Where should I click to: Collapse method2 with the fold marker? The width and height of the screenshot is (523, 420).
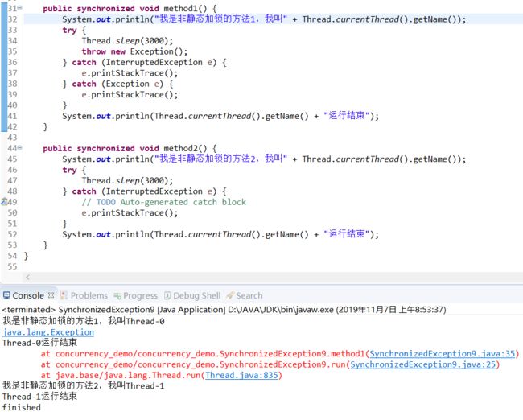[20, 147]
